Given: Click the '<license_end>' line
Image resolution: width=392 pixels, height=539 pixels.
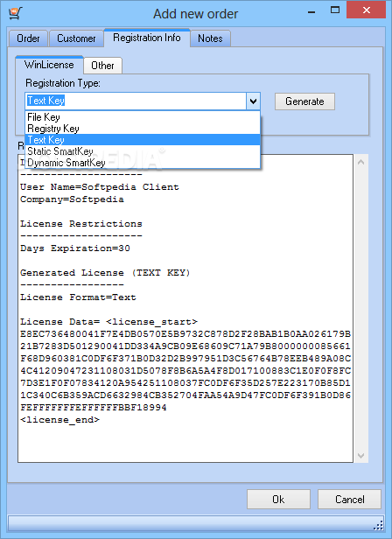Looking at the screenshot, I should pos(59,420).
